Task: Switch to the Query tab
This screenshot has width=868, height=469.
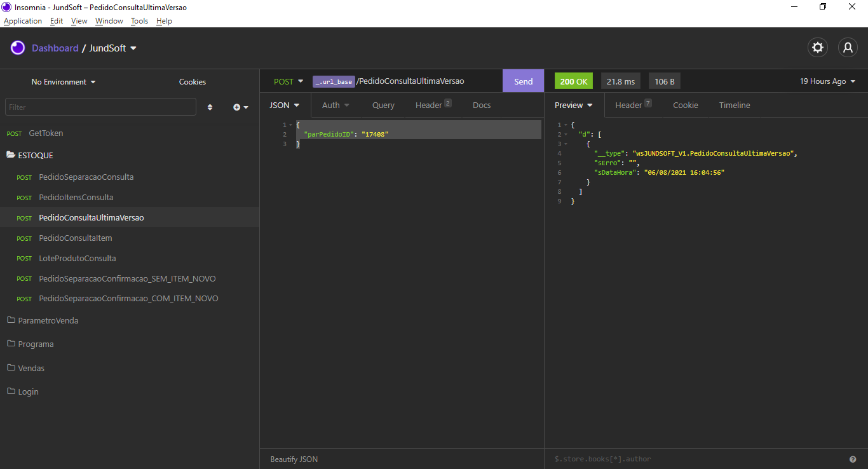Action: pyautogui.click(x=383, y=105)
